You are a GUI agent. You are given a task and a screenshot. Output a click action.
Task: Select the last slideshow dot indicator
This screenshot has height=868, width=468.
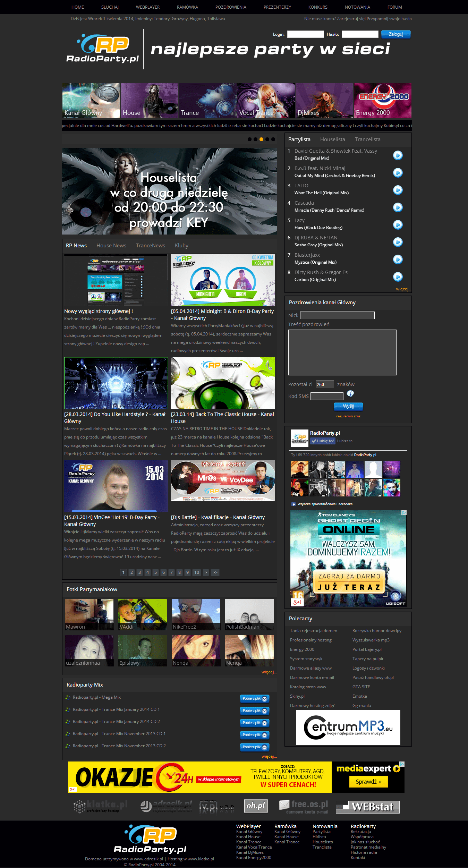tap(273, 139)
